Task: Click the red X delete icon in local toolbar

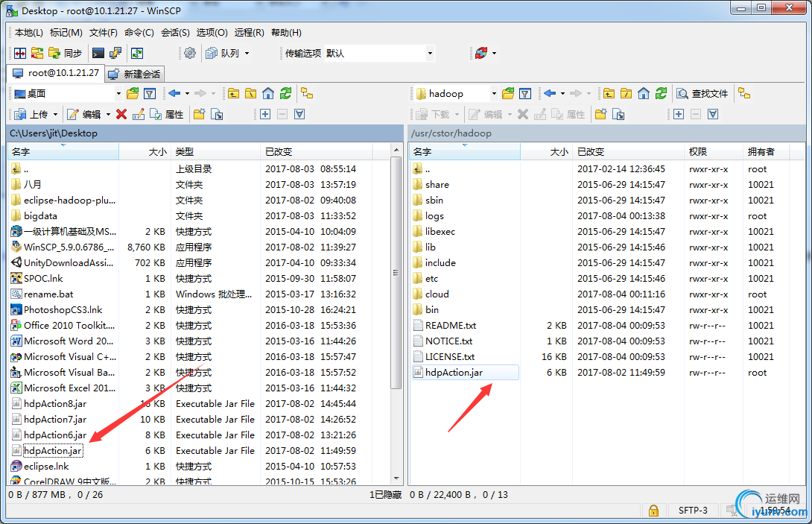Action: (121, 114)
